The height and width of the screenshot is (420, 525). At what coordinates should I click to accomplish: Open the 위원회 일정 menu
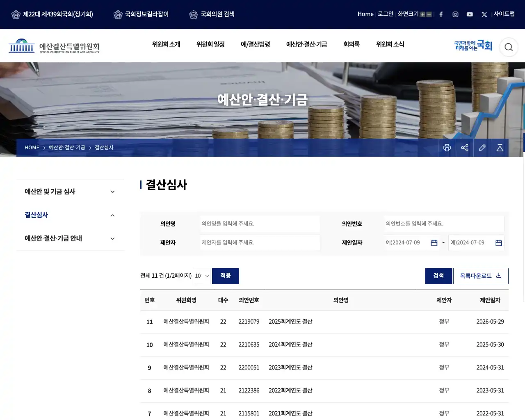[210, 44]
